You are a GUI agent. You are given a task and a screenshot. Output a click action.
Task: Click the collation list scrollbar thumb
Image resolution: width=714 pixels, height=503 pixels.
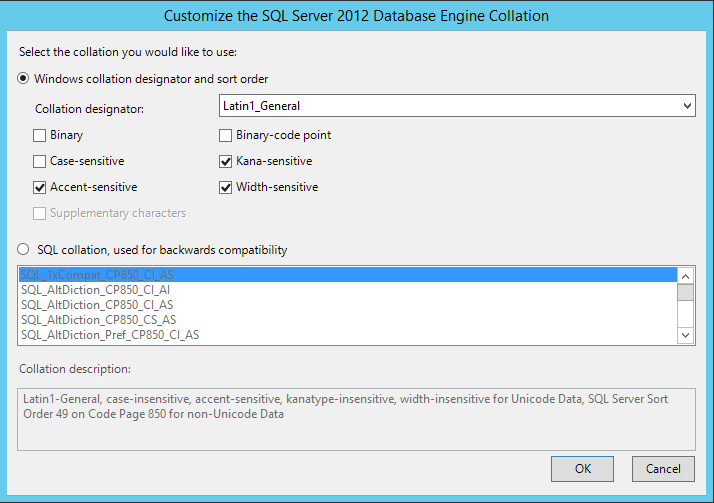click(685, 293)
